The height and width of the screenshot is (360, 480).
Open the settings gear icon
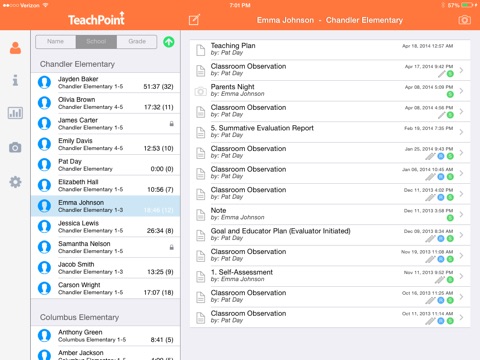coord(15,182)
